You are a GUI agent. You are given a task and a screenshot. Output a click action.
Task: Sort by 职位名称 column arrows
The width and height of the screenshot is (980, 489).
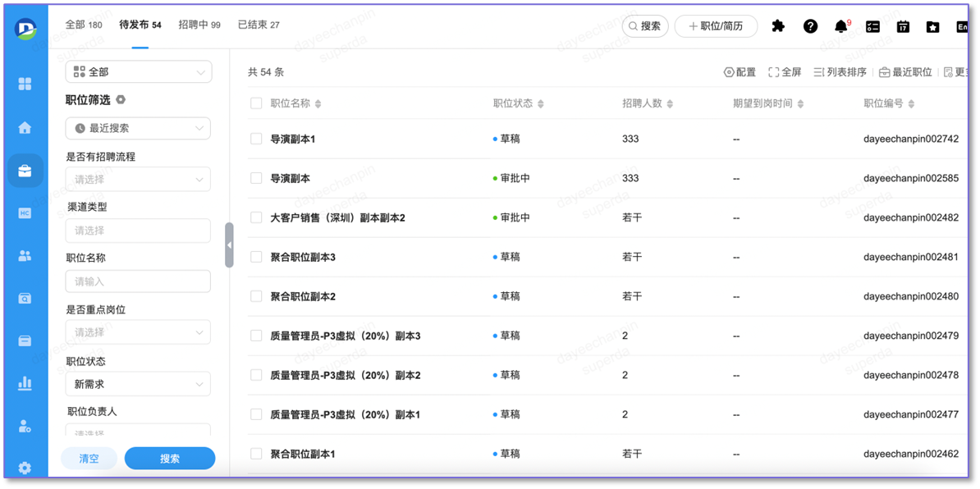(x=318, y=103)
